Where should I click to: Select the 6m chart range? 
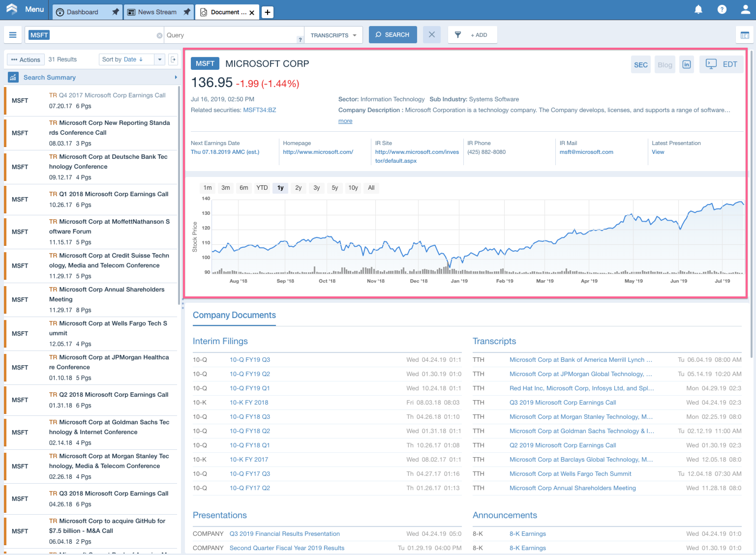(244, 188)
